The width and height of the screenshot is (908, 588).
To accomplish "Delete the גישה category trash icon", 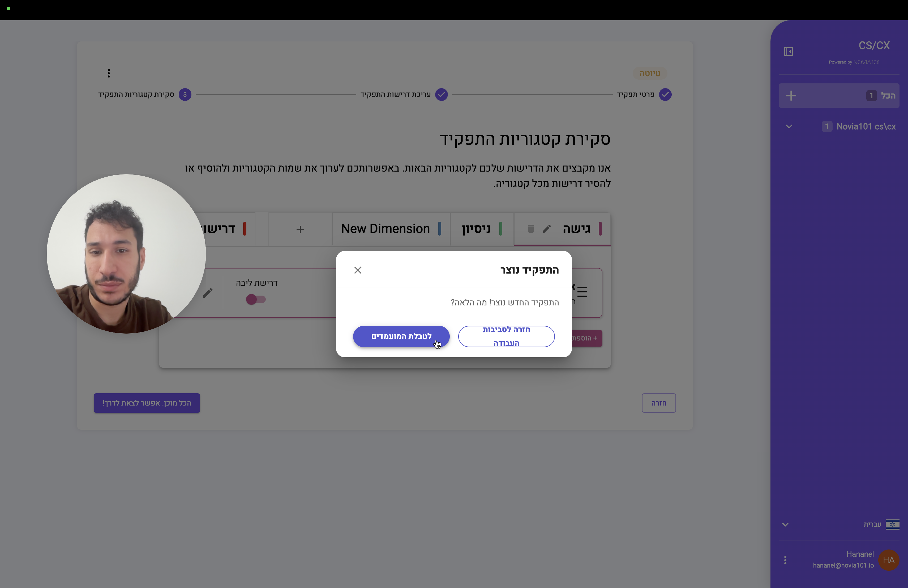I will 531,229.
